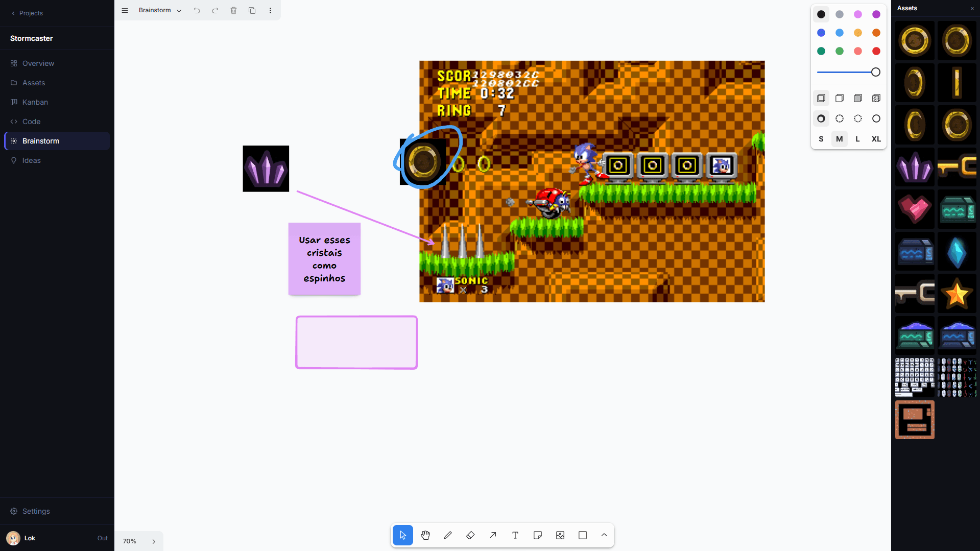The height and width of the screenshot is (551, 980).
Task: Set fill style to none
Action: [x=821, y=98]
